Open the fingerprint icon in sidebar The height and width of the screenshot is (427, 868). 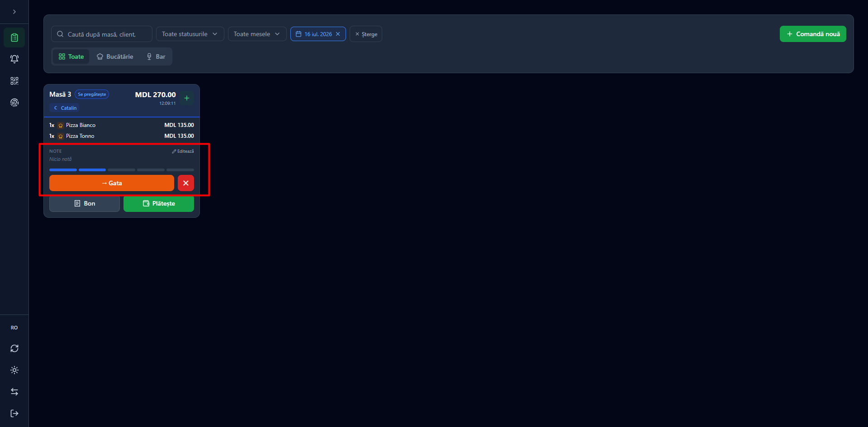[x=14, y=103]
